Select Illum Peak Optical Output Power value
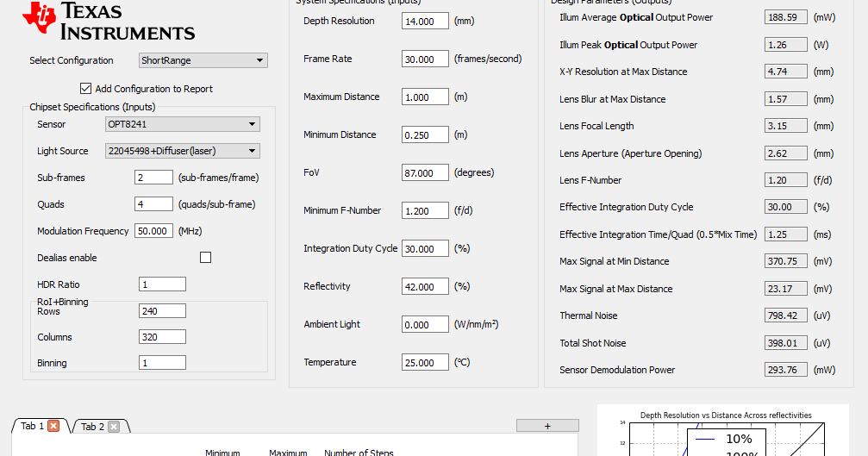The width and height of the screenshot is (868, 456). 786,45
